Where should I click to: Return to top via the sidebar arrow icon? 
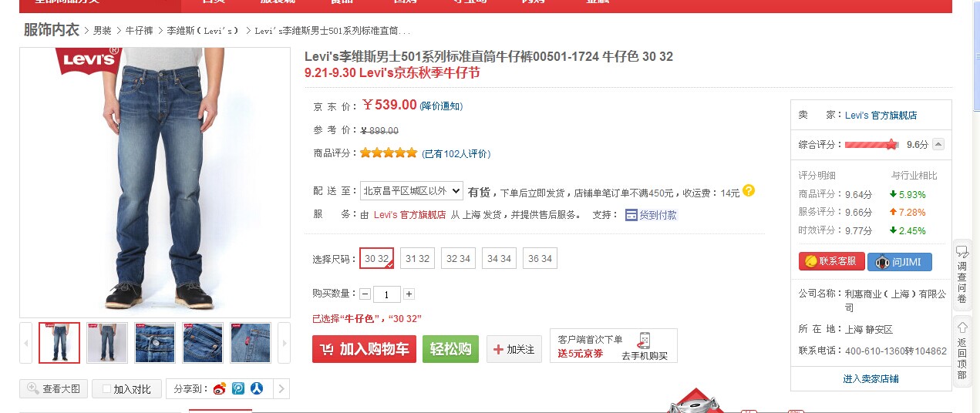962,327
